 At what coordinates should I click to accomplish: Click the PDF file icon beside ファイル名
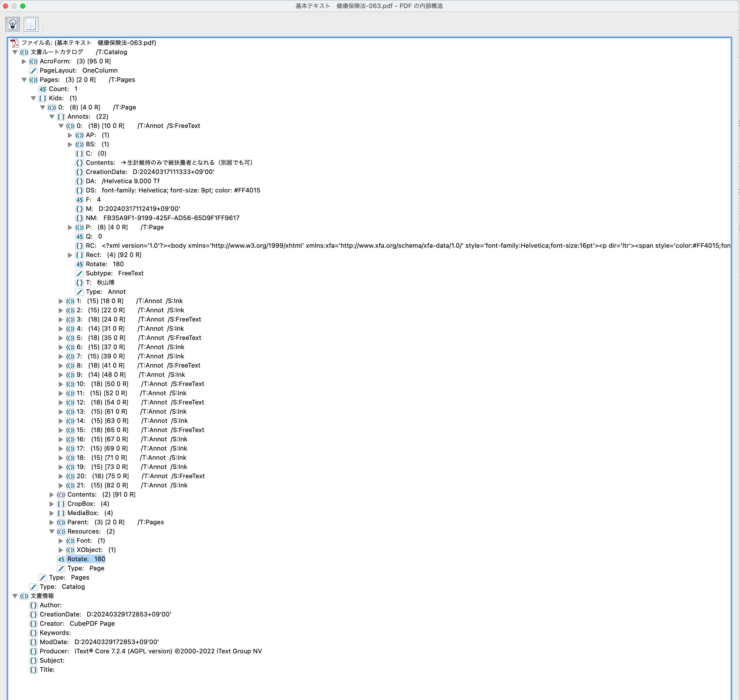[15, 43]
